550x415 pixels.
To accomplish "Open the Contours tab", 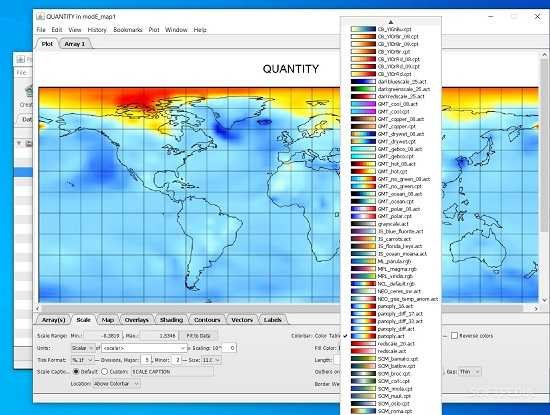I will (x=207, y=320).
